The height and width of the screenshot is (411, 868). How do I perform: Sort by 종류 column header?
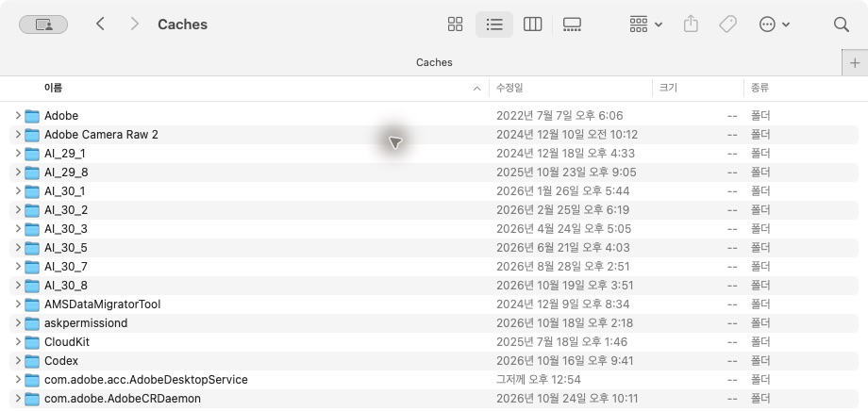click(759, 88)
